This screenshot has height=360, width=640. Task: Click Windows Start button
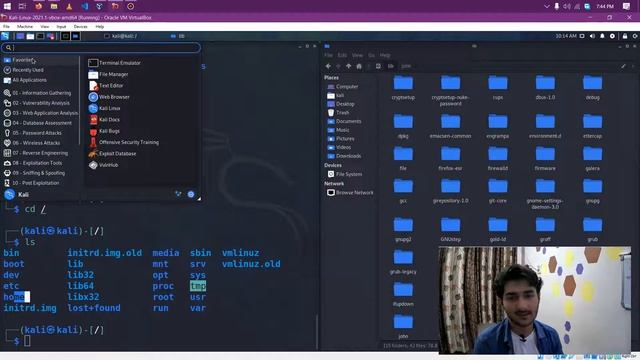click(x=7, y=6)
